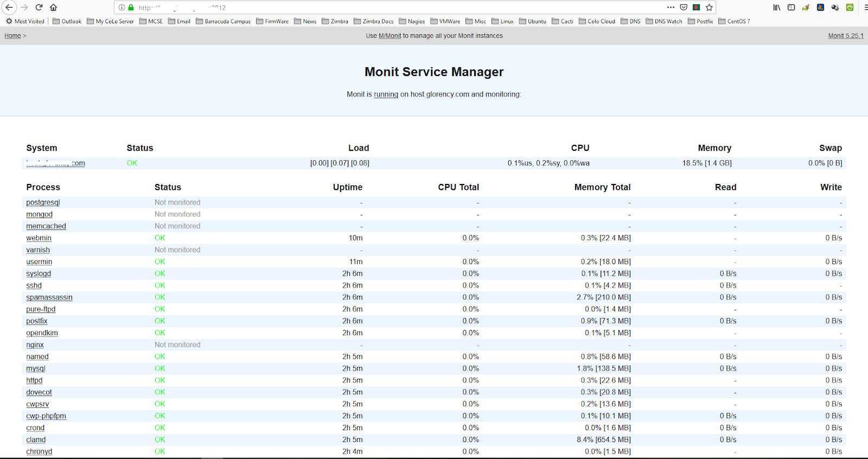Open the Outlook bookmark folder
Screen dimensions: 868x459
pyautogui.click(x=67, y=21)
